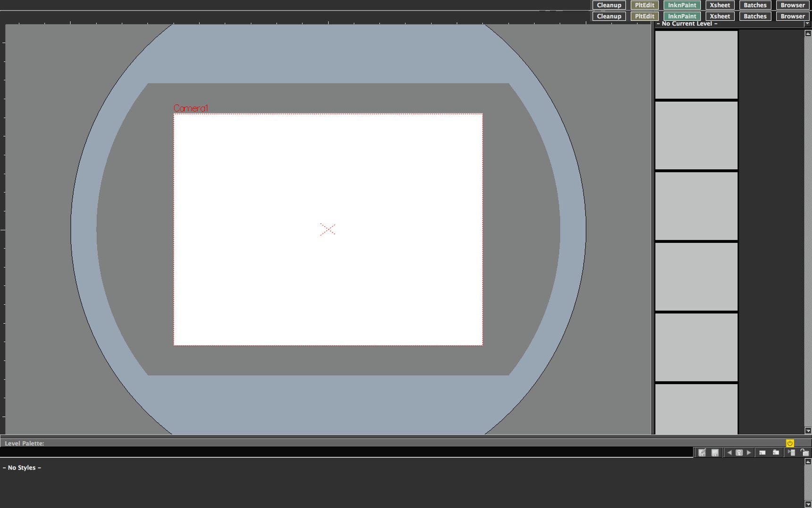Screen dimensions: 812x508
Task: Select Batches tab in second row
Action: (755, 16)
